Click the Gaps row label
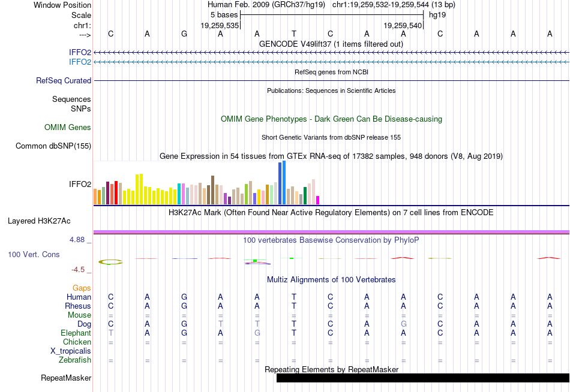Screen dimensions: 570x392 pos(82,288)
